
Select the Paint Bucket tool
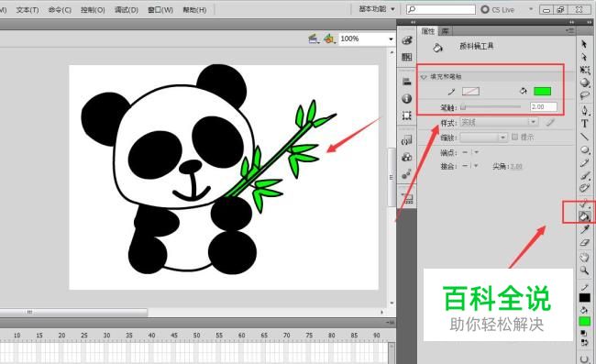coord(584,216)
